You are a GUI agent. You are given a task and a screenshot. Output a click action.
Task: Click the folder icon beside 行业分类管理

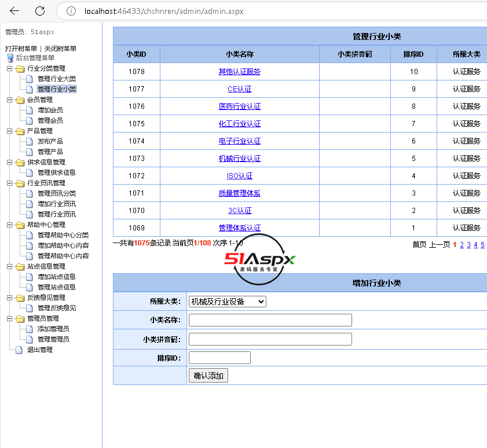coord(20,68)
